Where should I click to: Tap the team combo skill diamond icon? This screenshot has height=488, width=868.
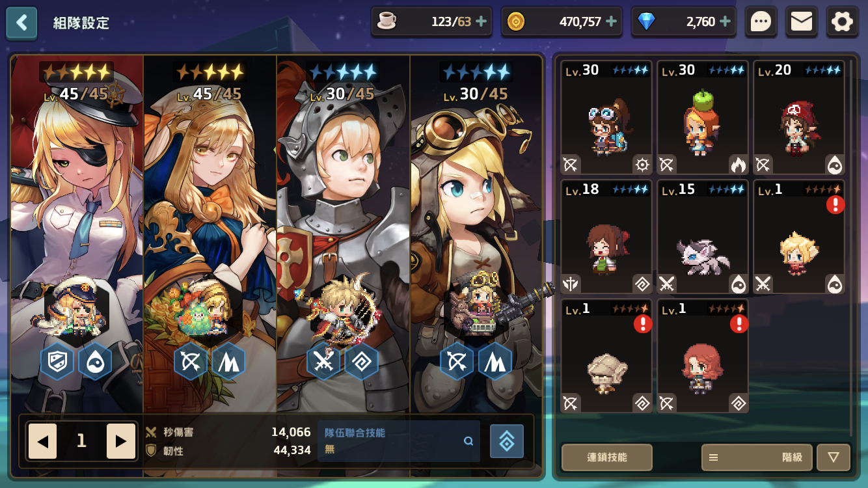pos(507,441)
